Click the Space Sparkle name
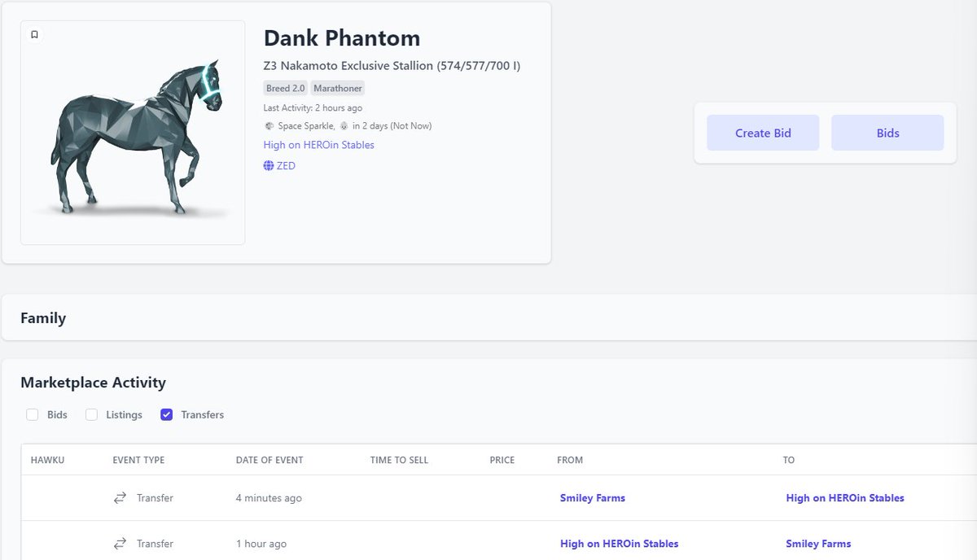This screenshot has width=977, height=560. (x=306, y=126)
